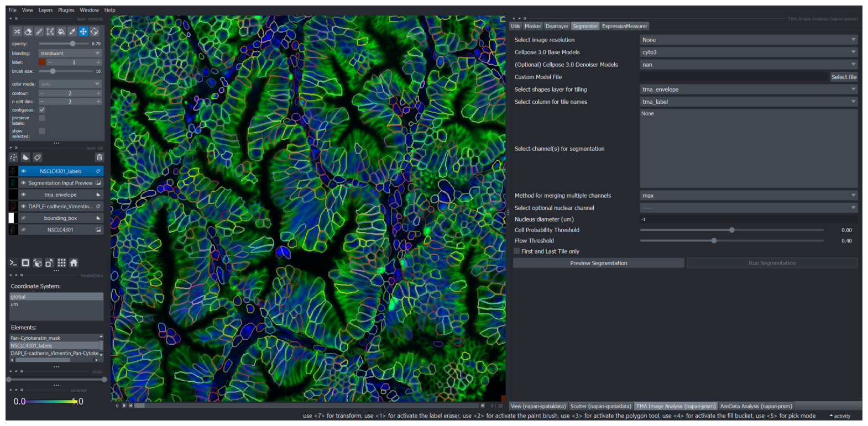
Task: Click the thumbnail of the bounding_box layer
Action: click(12, 218)
